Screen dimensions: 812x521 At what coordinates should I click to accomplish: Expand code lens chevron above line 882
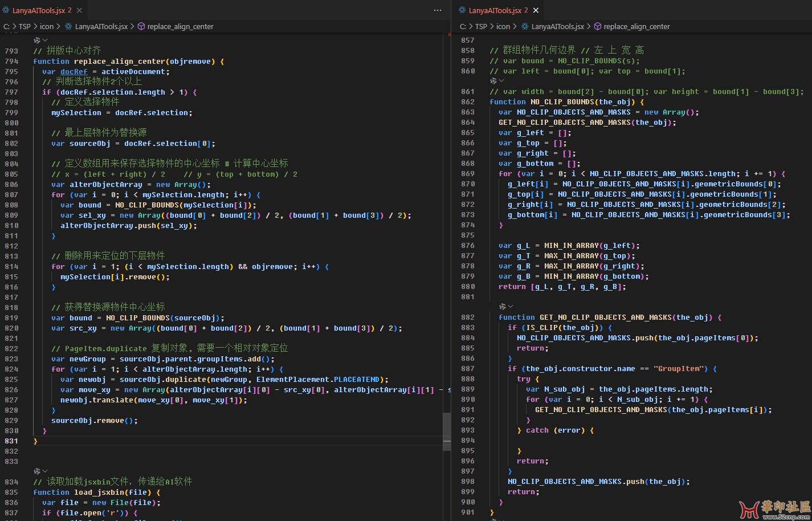511,307
